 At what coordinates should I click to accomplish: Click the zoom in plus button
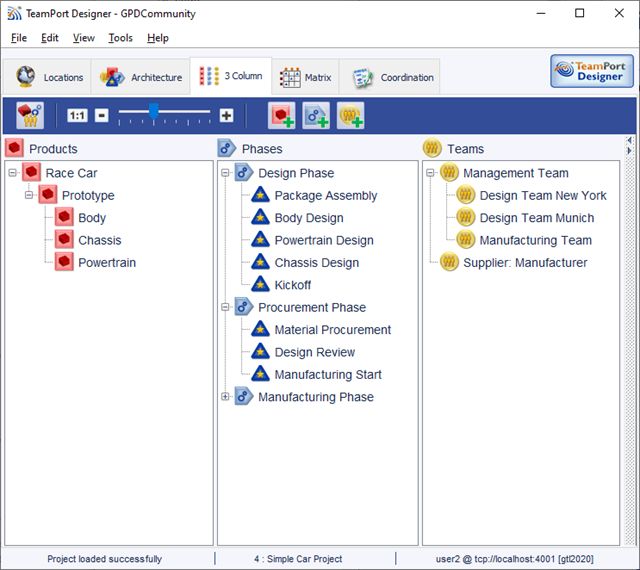[227, 116]
